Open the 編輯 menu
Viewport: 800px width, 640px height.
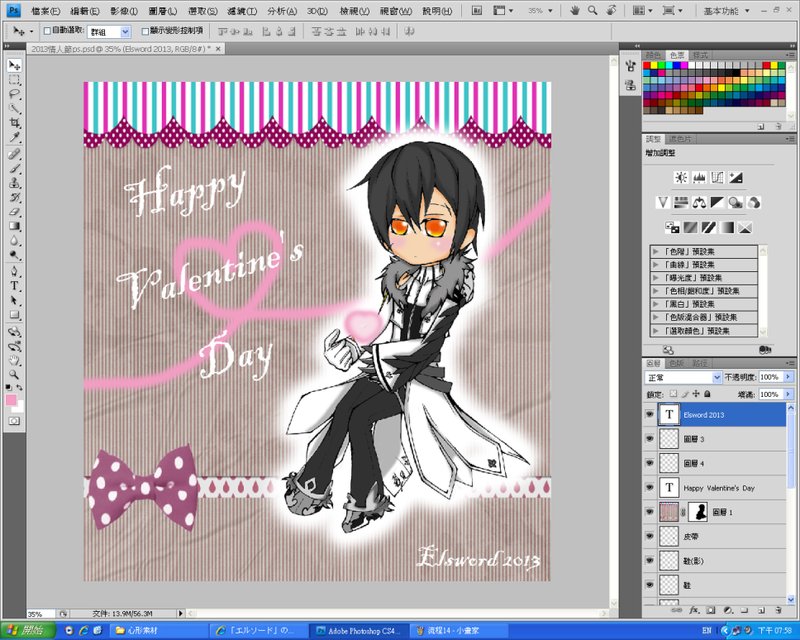coord(85,11)
